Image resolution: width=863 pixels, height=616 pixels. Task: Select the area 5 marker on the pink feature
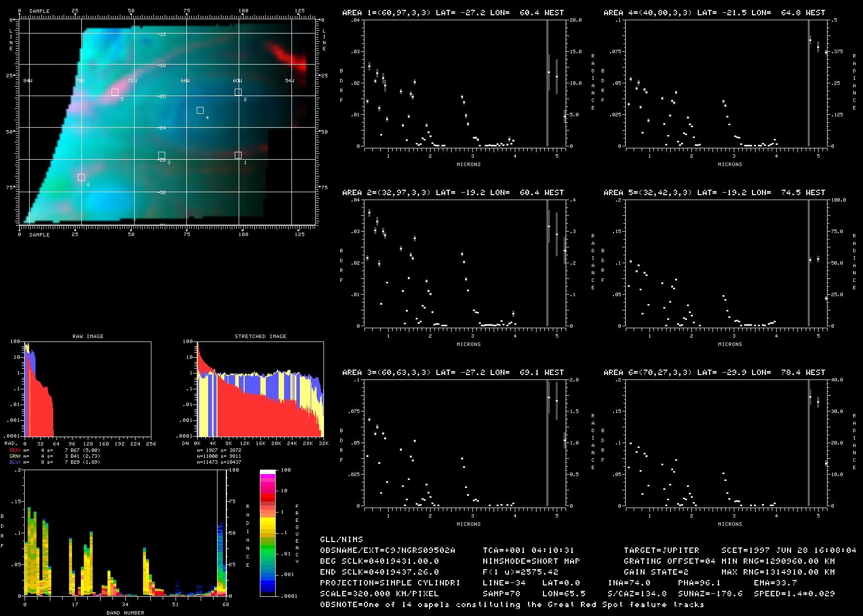point(114,92)
